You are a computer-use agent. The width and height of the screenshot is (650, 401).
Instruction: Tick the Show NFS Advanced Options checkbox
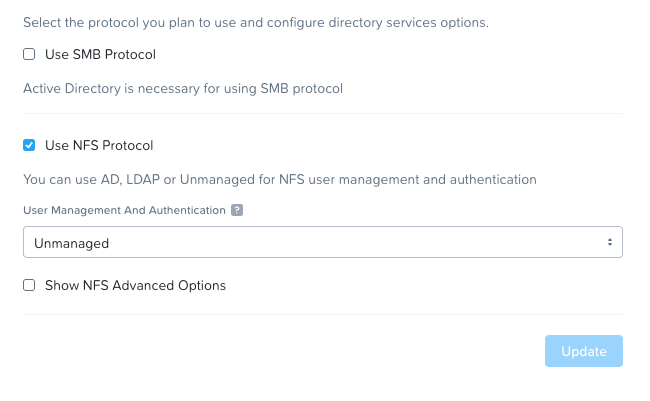tap(29, 285)
